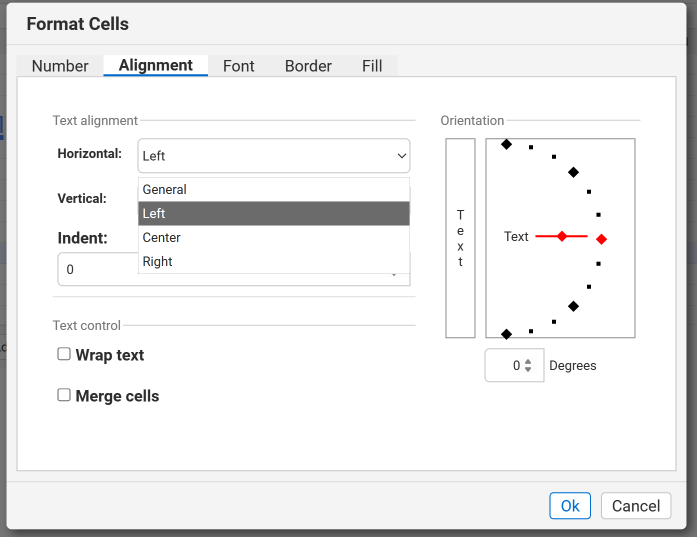Click the upper-right diamond at 45 degrees
The image size is (697, 537).
573,172
